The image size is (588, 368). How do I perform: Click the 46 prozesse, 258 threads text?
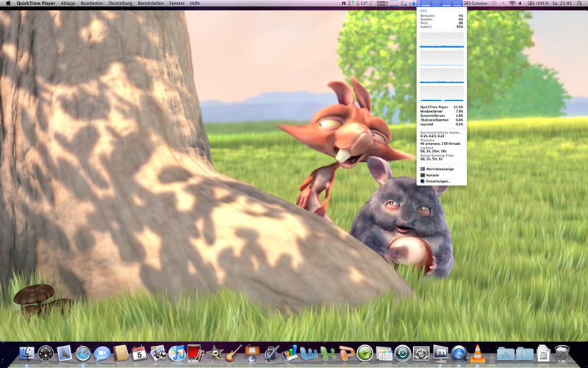440,144
